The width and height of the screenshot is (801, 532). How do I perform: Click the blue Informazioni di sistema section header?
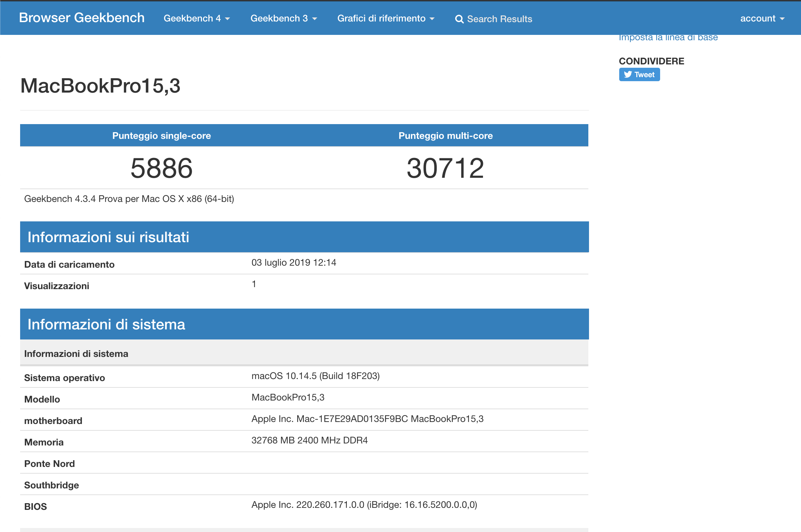click(304, 324)
